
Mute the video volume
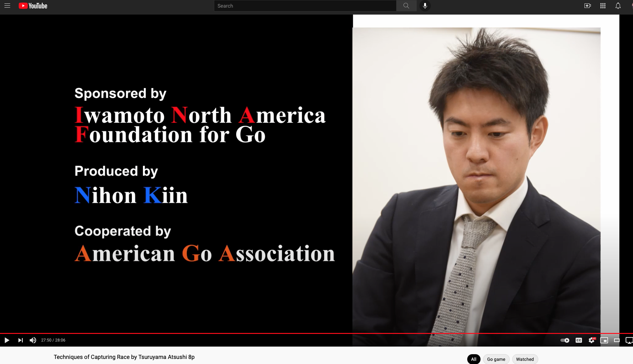33,340
